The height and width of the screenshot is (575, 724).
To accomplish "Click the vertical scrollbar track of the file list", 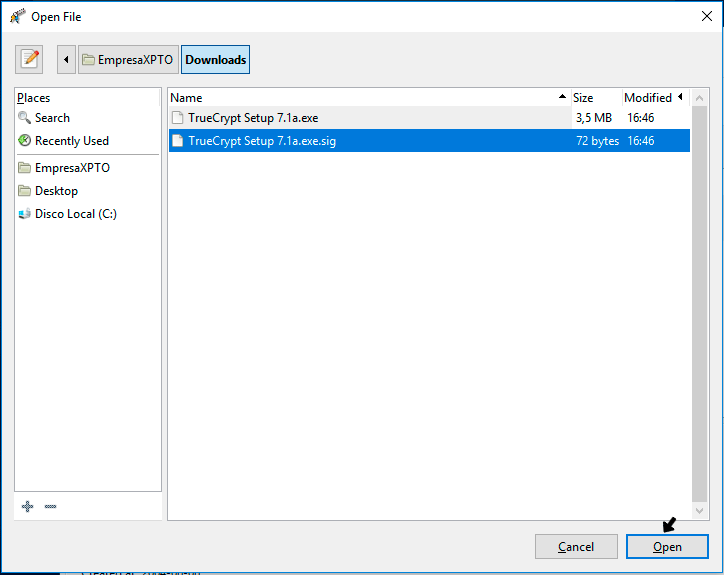I will [x=700, y=304].
